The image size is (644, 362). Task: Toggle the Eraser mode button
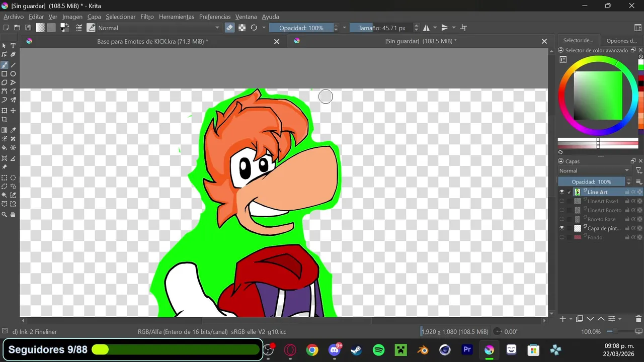tap(230, 28)
